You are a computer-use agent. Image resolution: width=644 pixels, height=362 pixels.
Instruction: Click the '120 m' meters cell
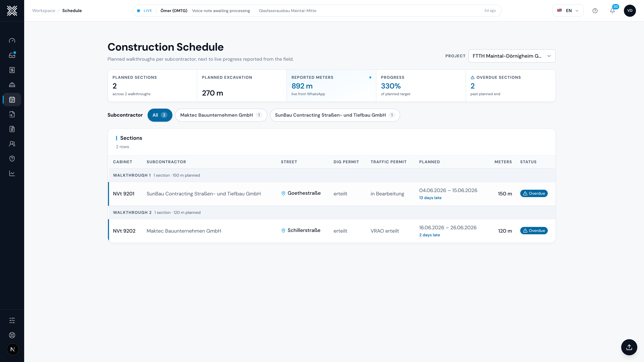tap(505, 231)
